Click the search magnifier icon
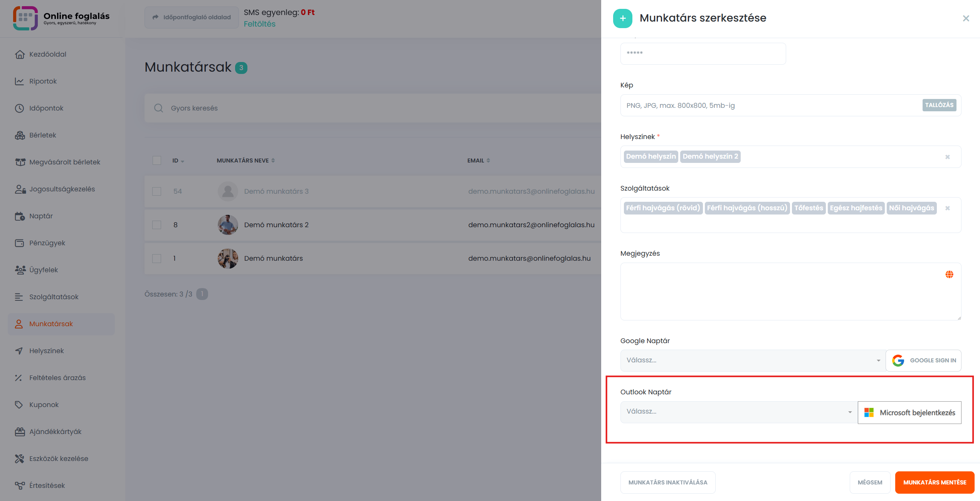 pos(158,108)
